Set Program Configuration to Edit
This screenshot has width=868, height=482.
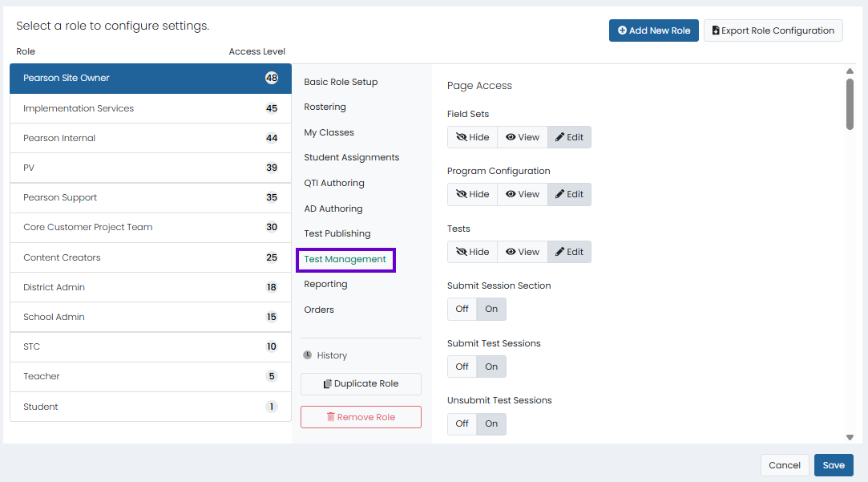[569, 194]
